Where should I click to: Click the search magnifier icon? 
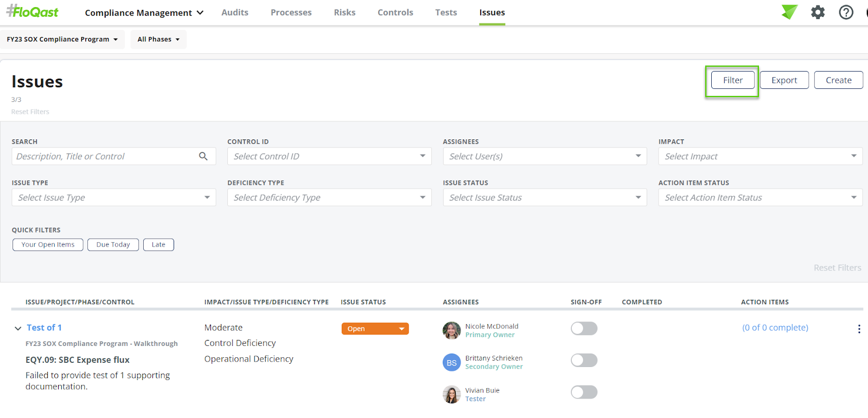[x=203, y=156]
